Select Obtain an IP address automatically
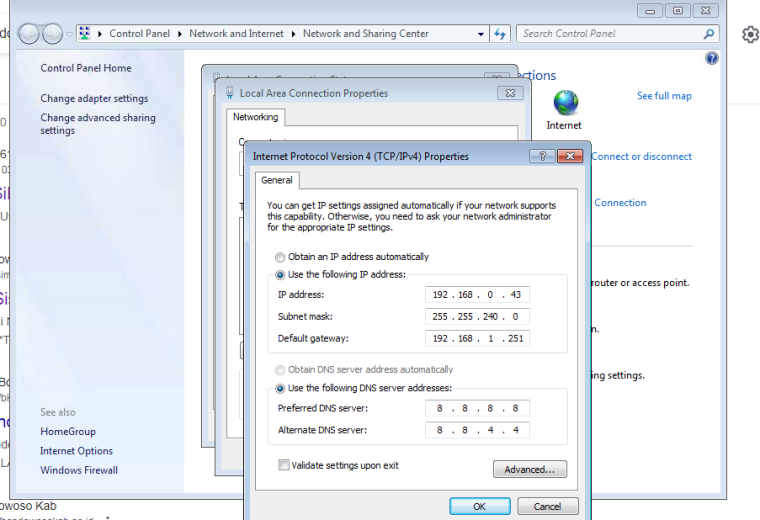This screenshot has height=520, width=760. point(280,257)
